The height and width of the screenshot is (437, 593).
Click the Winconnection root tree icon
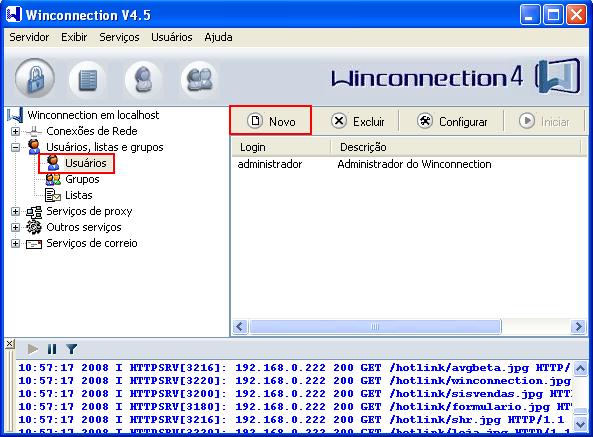(15, 115)
